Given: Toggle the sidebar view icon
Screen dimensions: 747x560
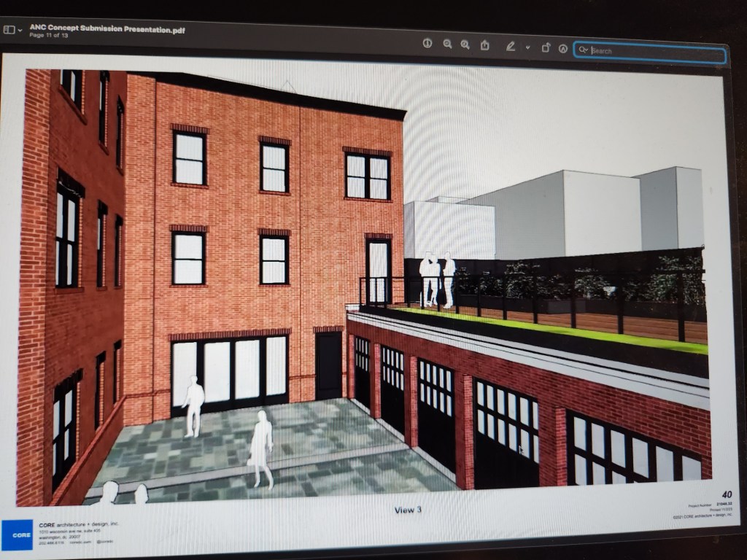Looking at the screenshot, I should (9, 30).
